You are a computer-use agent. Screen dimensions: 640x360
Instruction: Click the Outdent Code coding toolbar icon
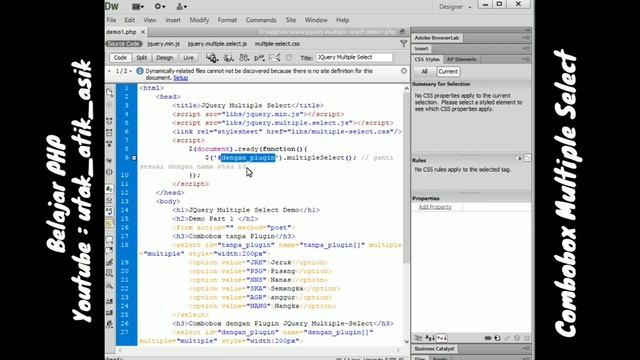click(109, 313)
